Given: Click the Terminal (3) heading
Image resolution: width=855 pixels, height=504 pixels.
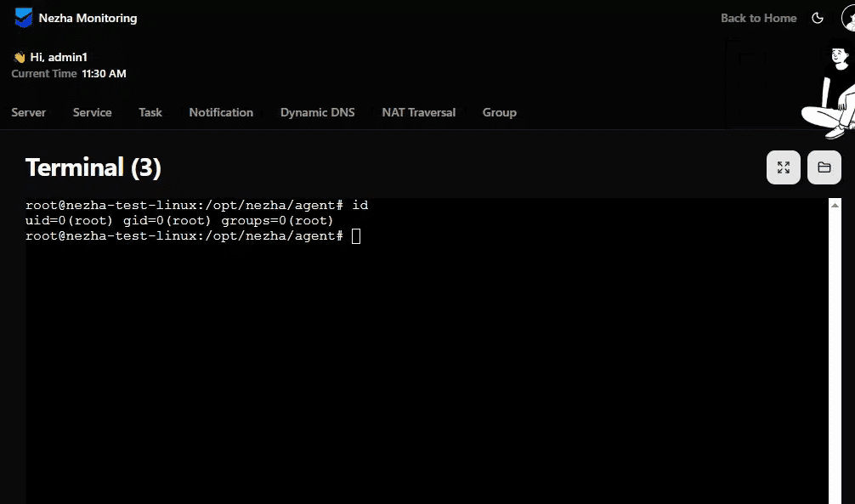Looking at the screenshot, I should click(x=93, y=167).
